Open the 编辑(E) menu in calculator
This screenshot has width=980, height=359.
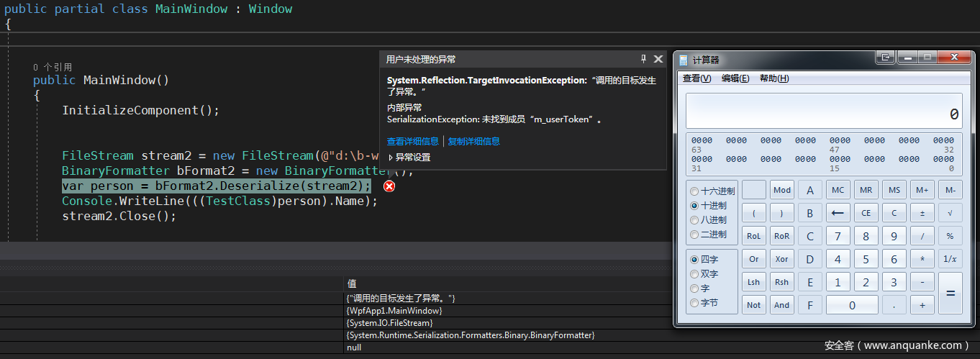tap(735, 78)
